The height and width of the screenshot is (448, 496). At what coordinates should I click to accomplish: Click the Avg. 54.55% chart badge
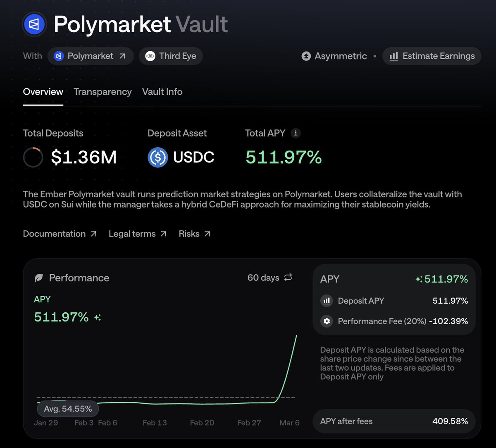point(68,409)
